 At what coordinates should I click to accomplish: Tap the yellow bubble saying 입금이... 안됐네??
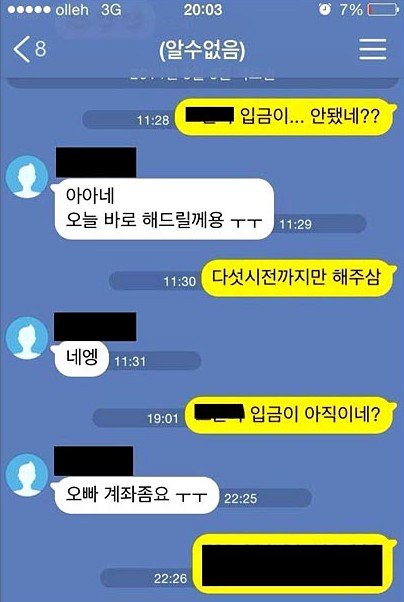(x=285, y=116)
